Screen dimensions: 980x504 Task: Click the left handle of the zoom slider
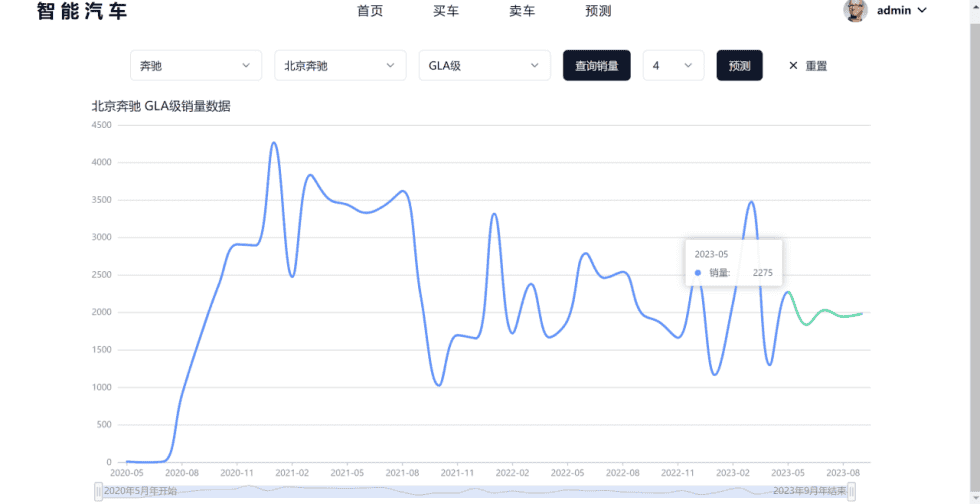coord(98,491)
